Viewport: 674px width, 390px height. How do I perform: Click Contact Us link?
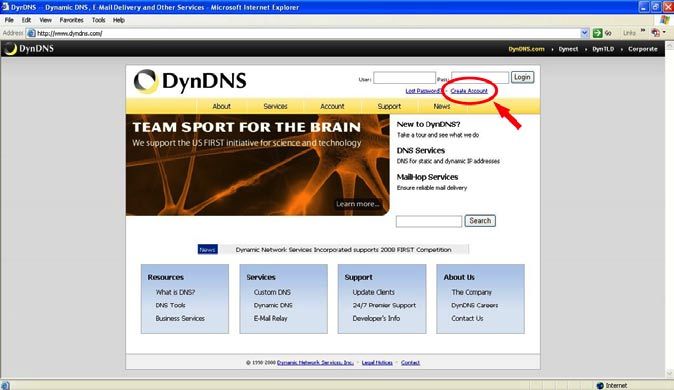(x=467, y=319)
